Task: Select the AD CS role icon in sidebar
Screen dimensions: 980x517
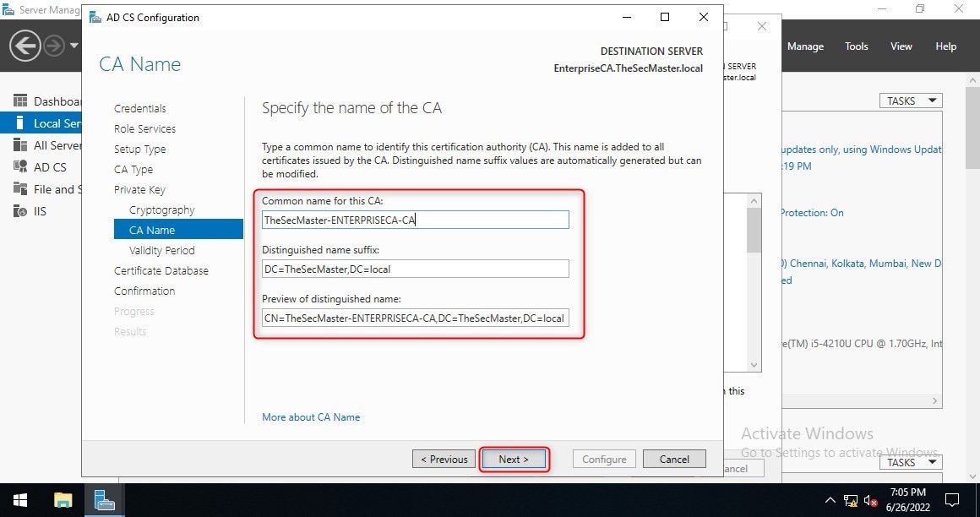Action: (20, 167)
